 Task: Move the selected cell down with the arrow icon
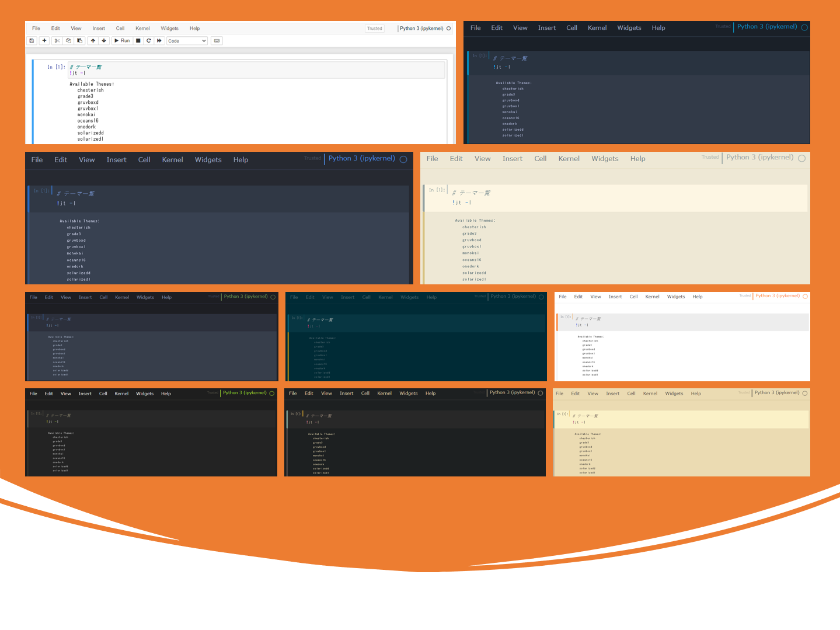[104, 41]
